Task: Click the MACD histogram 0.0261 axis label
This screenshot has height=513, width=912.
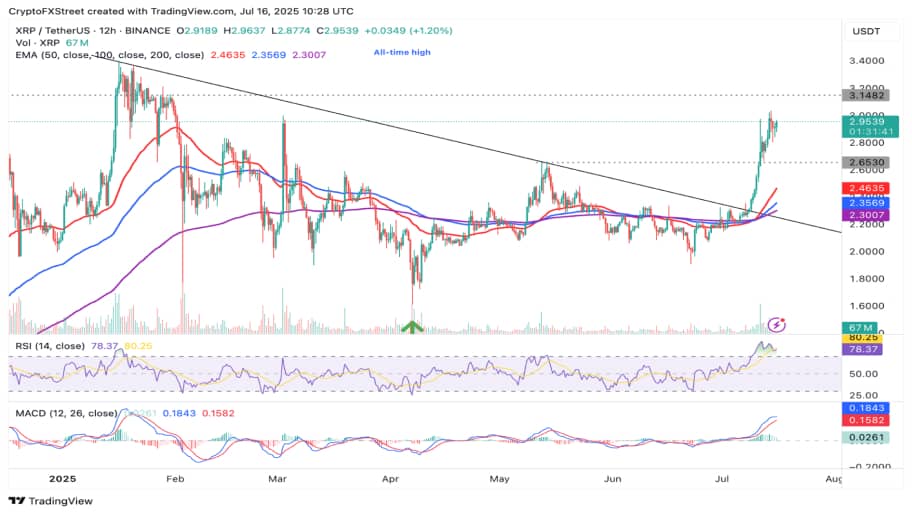Action: 865,437
